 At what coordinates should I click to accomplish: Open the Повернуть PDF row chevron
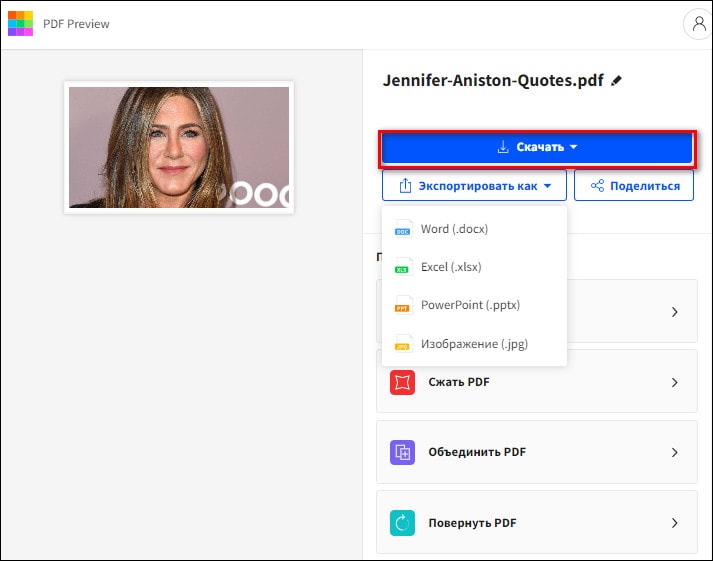tap(675, 522)
